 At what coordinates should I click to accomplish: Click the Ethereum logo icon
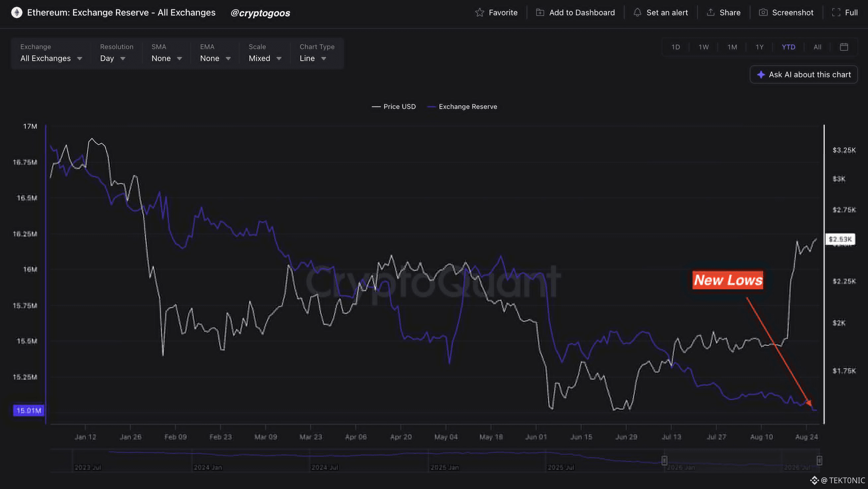17,13
